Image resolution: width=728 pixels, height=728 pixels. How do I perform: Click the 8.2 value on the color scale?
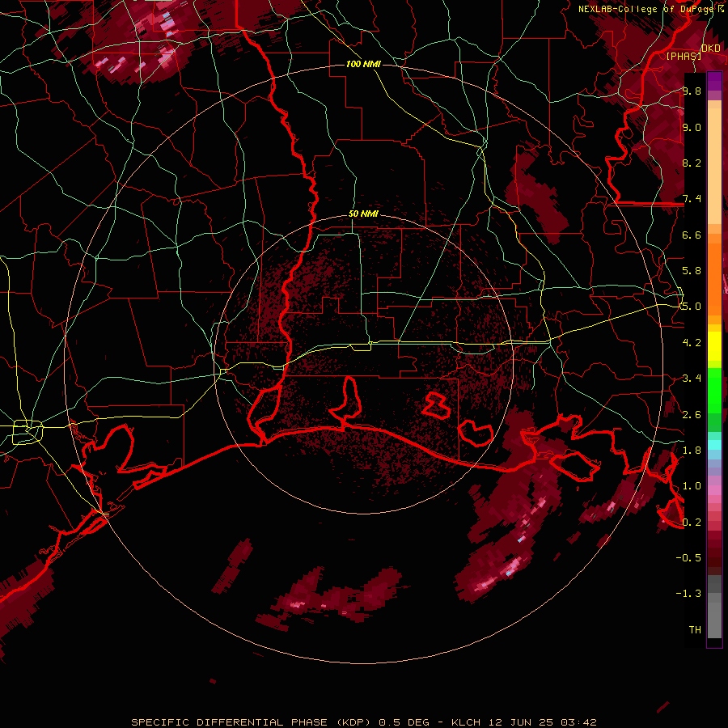[692, 163]
